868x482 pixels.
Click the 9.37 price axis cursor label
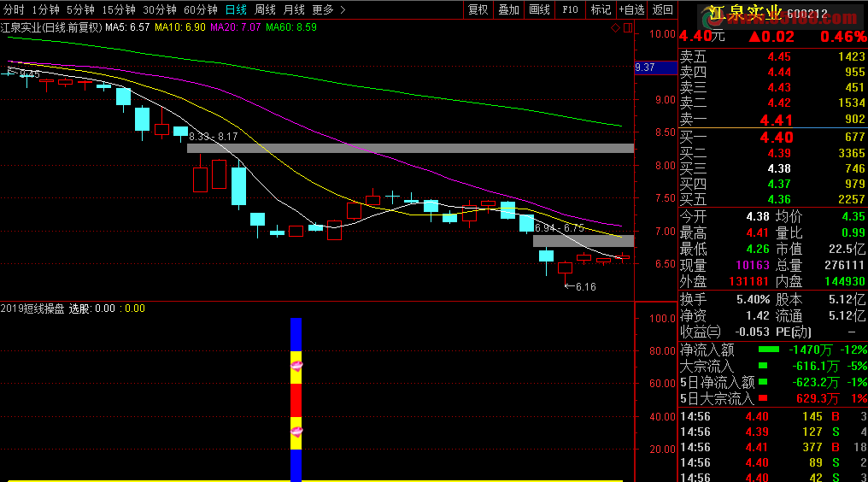[656, 68]
